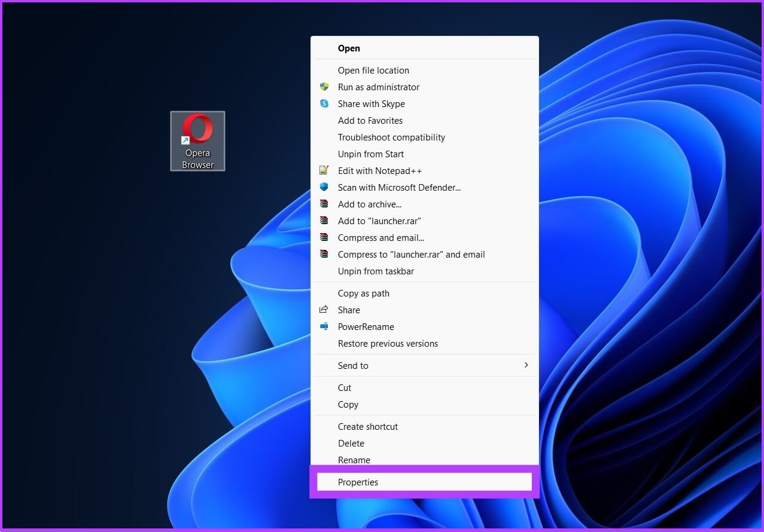
Task: Select the Share menu entry
Action: [x=425, y=310]
